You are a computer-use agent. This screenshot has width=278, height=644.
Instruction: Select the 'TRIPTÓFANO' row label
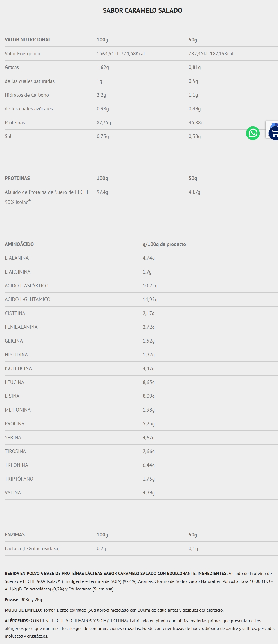(x=19, y=479)
